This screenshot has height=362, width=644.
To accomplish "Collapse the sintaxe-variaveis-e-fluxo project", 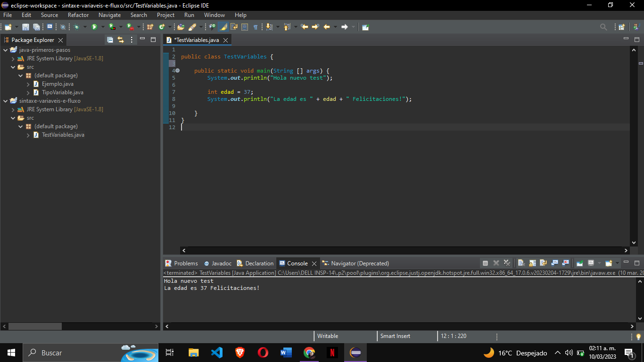I will 6,101.
